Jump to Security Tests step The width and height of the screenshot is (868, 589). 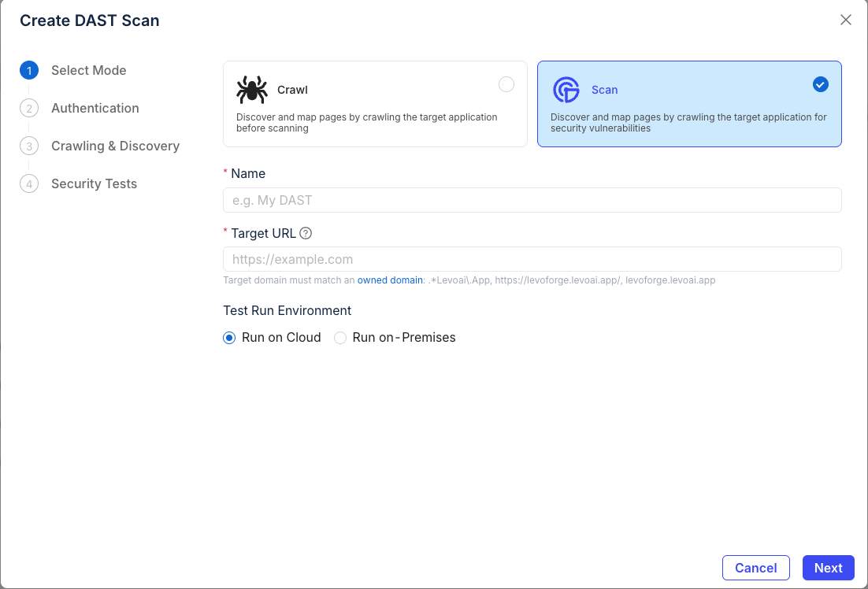pyautogui.click(x=94, y=184)
